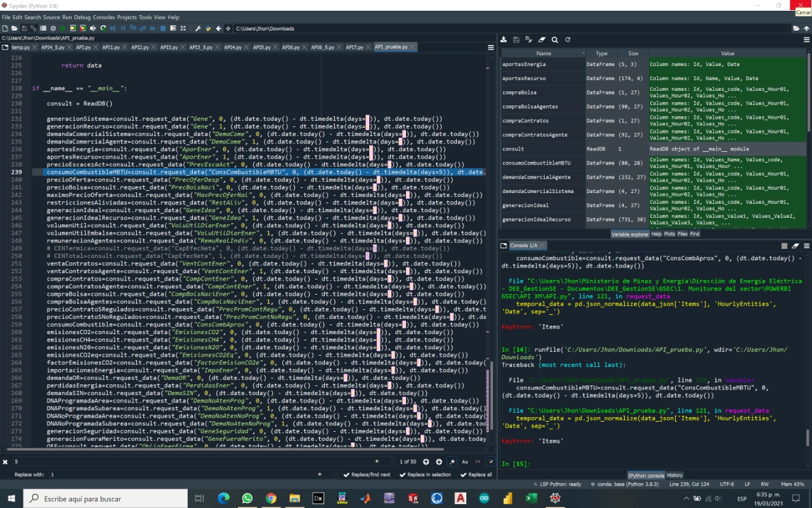Refresh variables in Variable explorer
This screenshot has width=812, height=508.
coord(568,39)
